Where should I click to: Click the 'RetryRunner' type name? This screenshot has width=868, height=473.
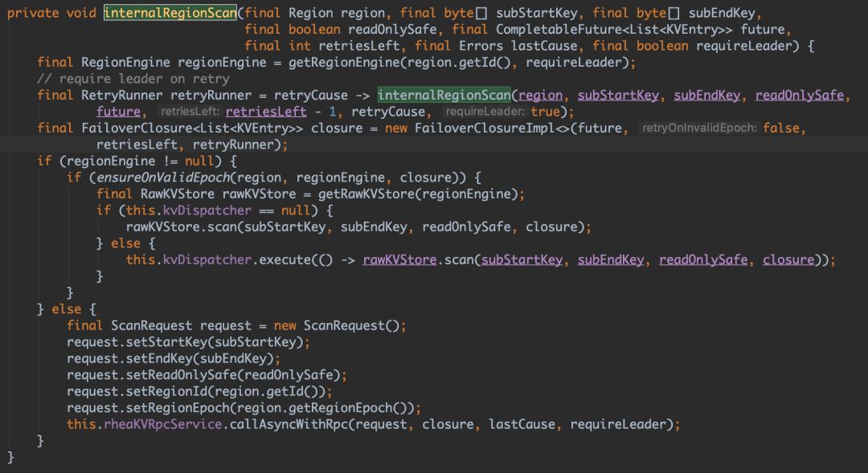coord(122,95)
